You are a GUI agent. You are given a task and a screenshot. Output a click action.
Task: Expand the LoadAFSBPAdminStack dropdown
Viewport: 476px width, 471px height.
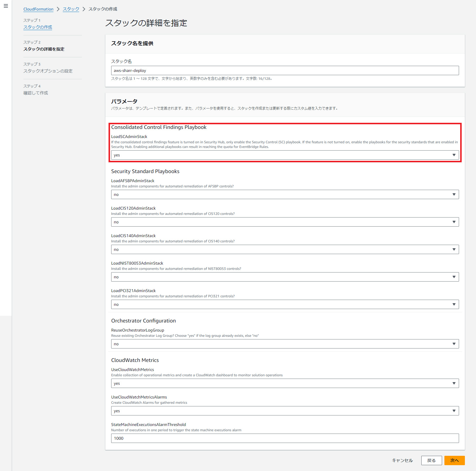point(285,194)
